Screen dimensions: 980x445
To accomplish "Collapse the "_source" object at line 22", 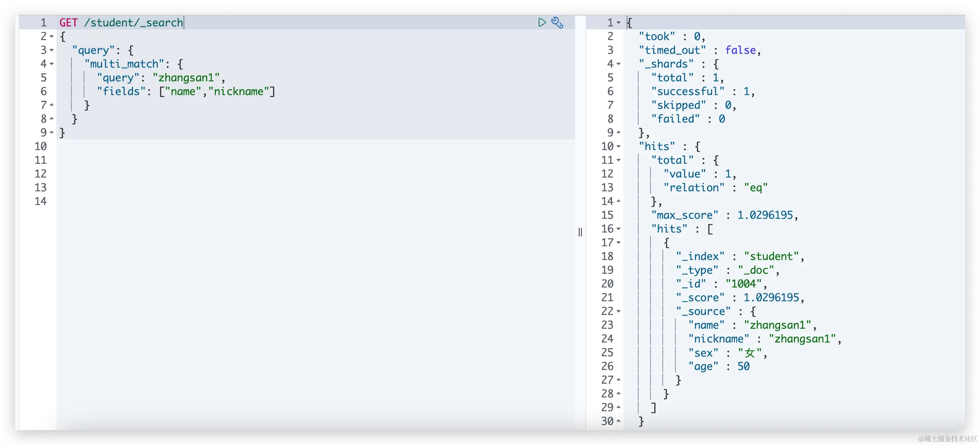I will (x=619, y=312).
